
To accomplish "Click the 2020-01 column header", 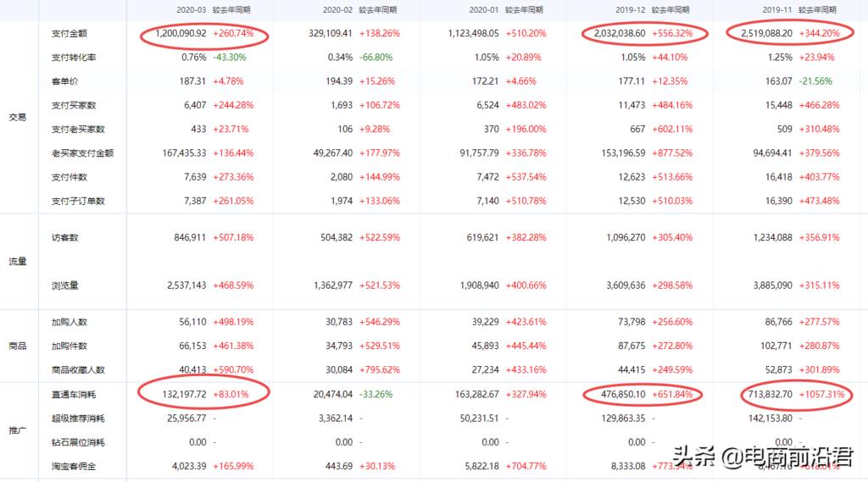I will click(x=482, y=9).
